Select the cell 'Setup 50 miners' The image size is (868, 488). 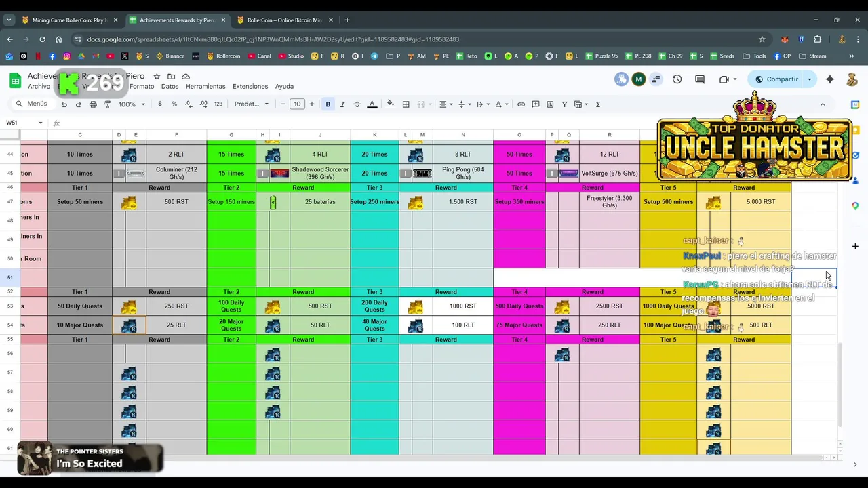coord(80,202)
